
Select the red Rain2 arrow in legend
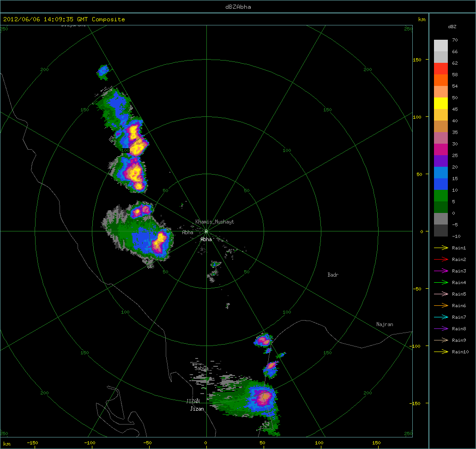tap(441, 260)
